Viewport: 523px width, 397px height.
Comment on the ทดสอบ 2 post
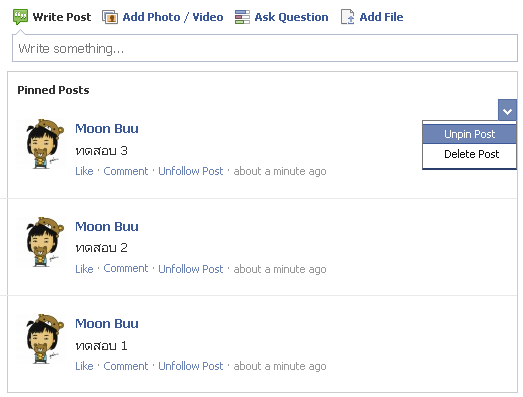[x=126, y=269]
